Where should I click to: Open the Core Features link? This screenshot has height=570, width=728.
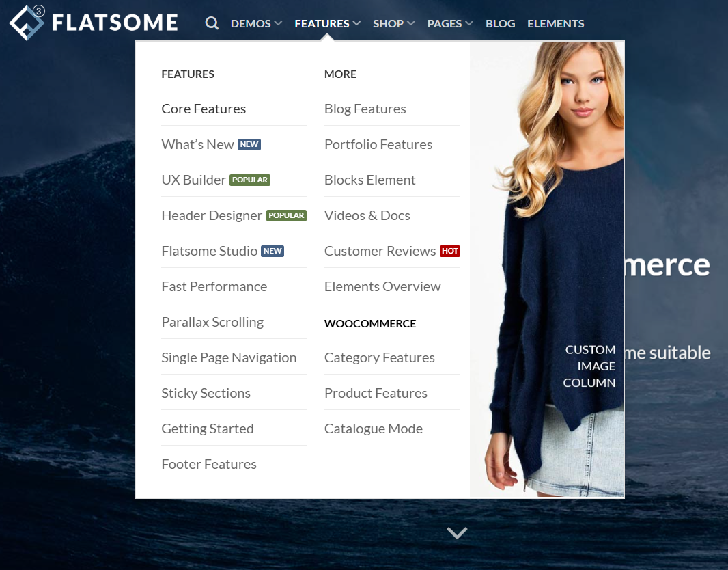tap(204, 108)
